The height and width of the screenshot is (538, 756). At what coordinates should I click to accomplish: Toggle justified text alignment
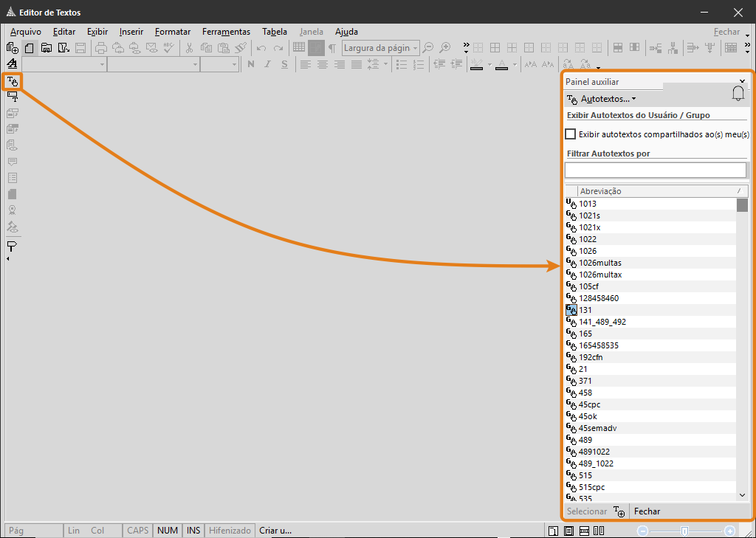pos(357,64)
